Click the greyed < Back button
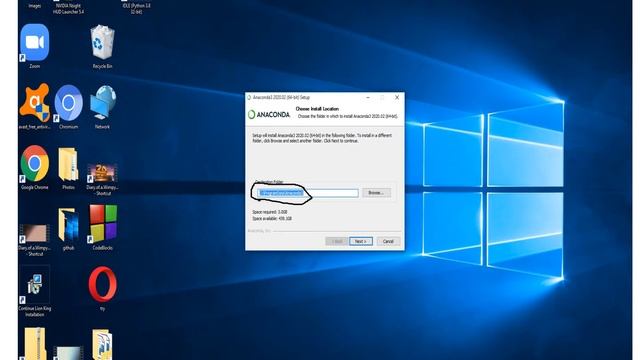Image resolution: width=640 pixels, height=360 pixels. [336, 241]
